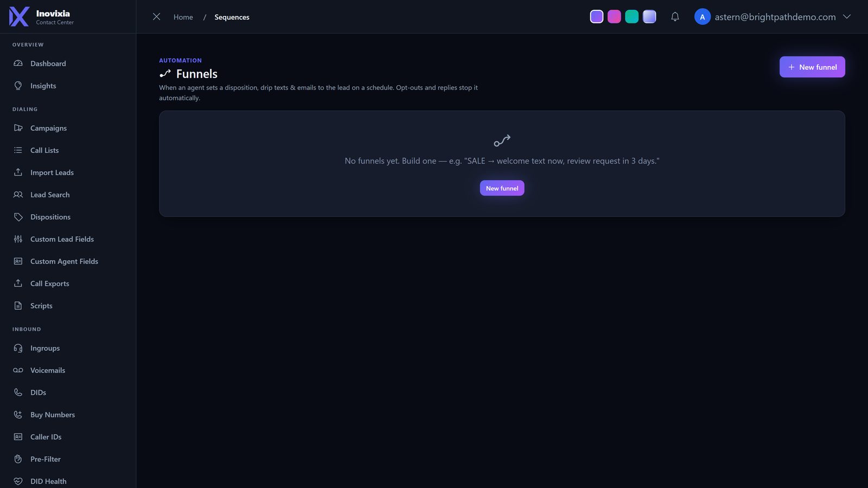Click the Ingroups headset icon
This screenshot has height=488, width=868.
(18, 348)
